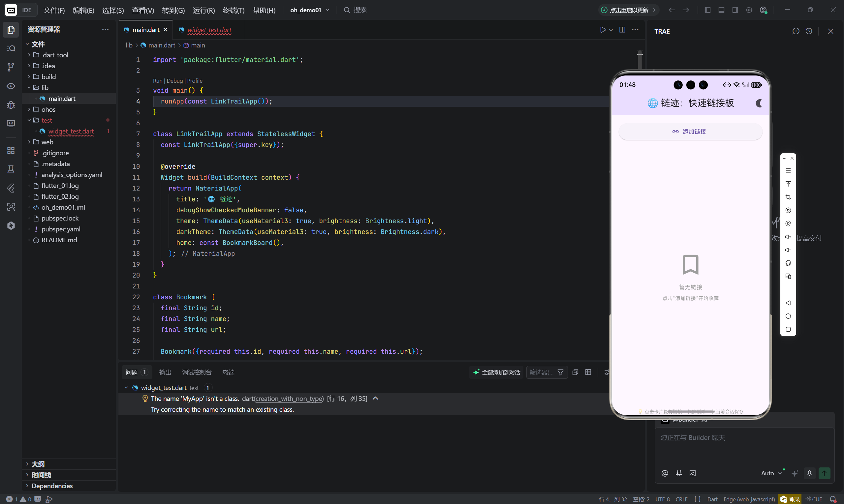Click the 添加链接 button in emulator

coord(690,132)
